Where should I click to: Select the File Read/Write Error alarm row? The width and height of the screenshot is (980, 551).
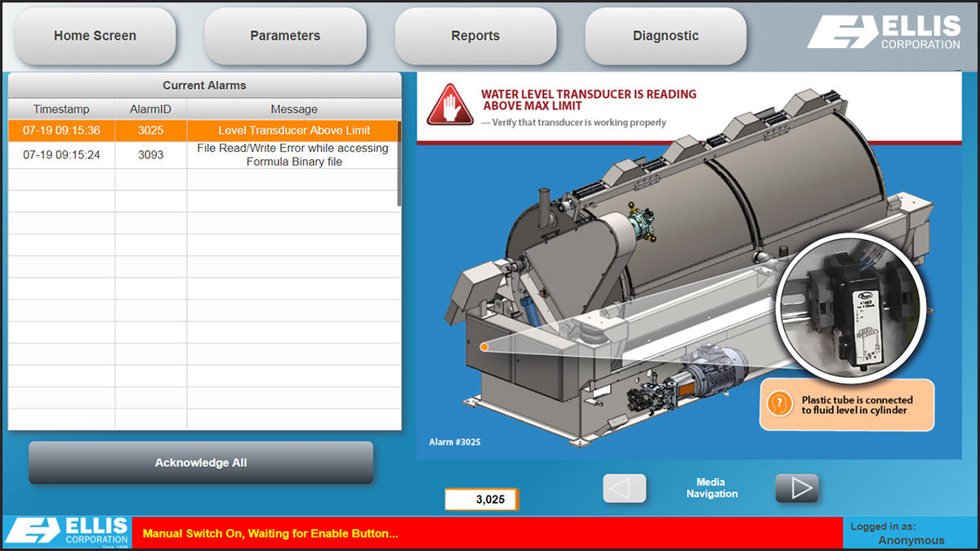point(203,155)
